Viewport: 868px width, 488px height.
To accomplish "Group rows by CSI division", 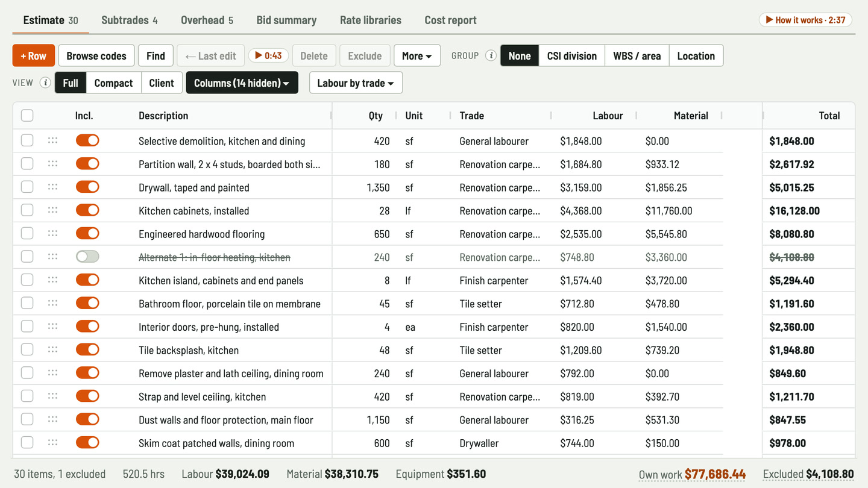I will [x=572, y=55].
